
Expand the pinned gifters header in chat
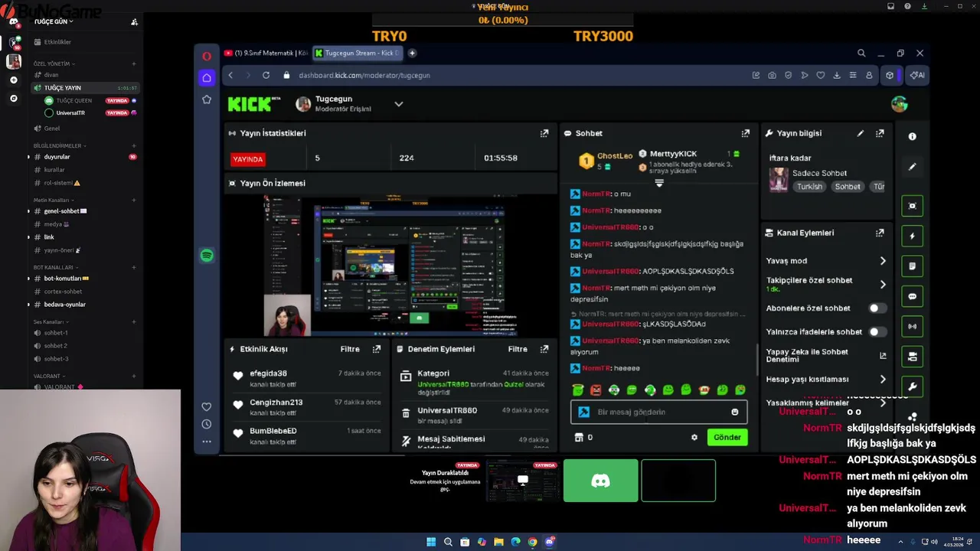pos(658,184)
